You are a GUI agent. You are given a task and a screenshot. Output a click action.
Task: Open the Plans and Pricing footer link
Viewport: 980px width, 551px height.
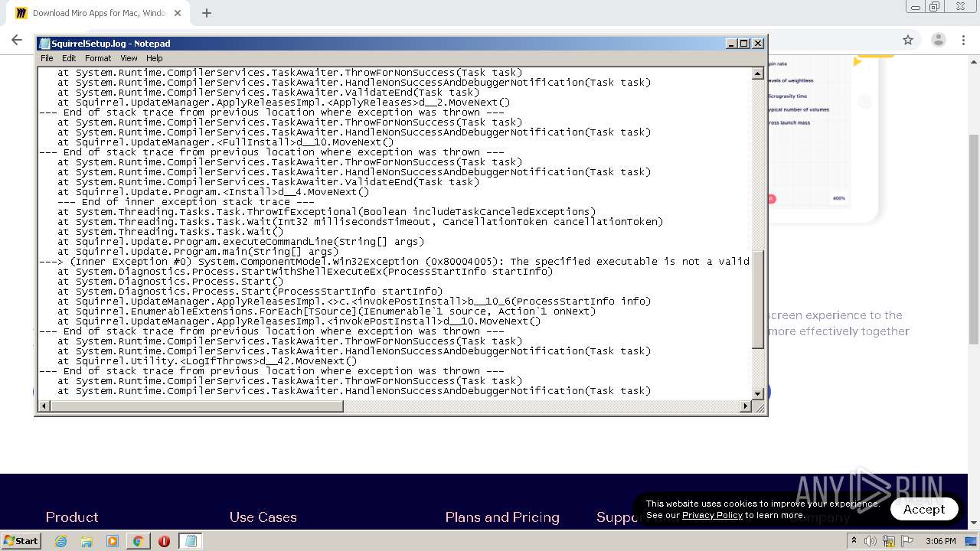point(502,517)
